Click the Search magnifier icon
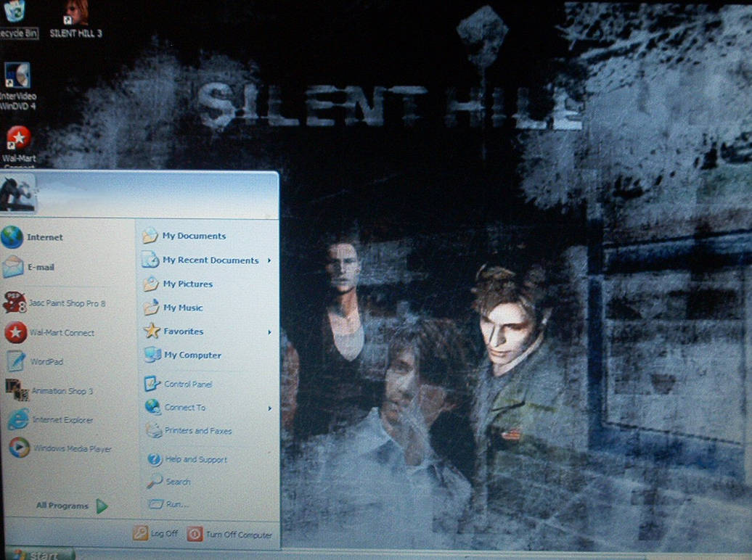Image resolution: width=752 pixels, height=560 pixels. pyautogui.click(x=155, y=481)
